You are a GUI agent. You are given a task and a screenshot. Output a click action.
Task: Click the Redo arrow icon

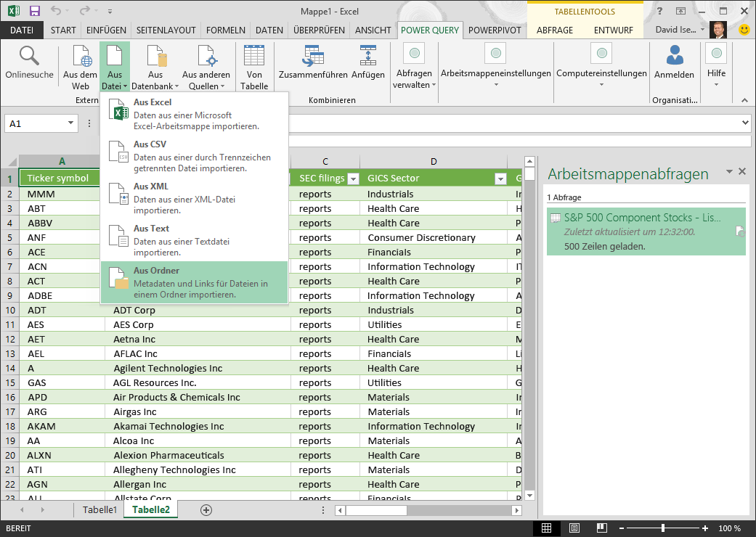tap(85, 11)
